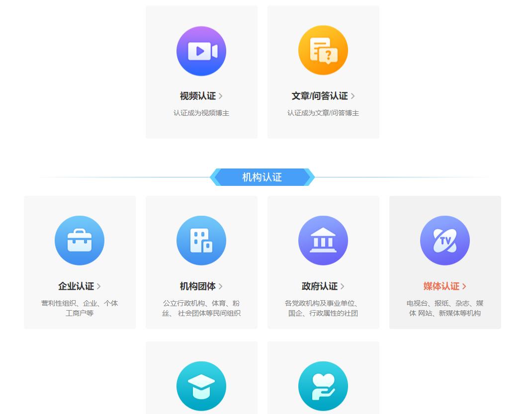532x414 pixels.
Task: Click the yellow Q&A chat bubble icon
Action: coord(323,50)
